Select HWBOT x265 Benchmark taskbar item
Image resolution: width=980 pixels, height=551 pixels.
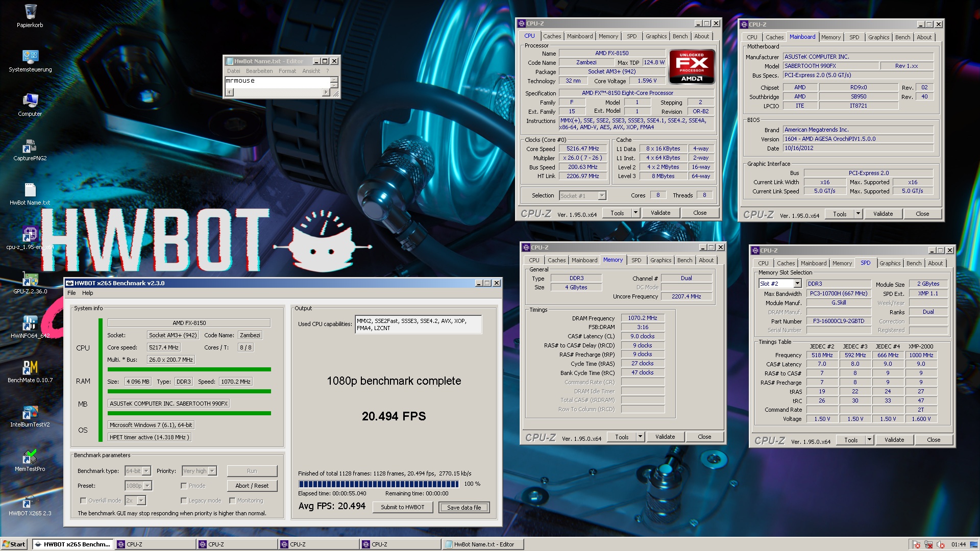tap(73, 544)
